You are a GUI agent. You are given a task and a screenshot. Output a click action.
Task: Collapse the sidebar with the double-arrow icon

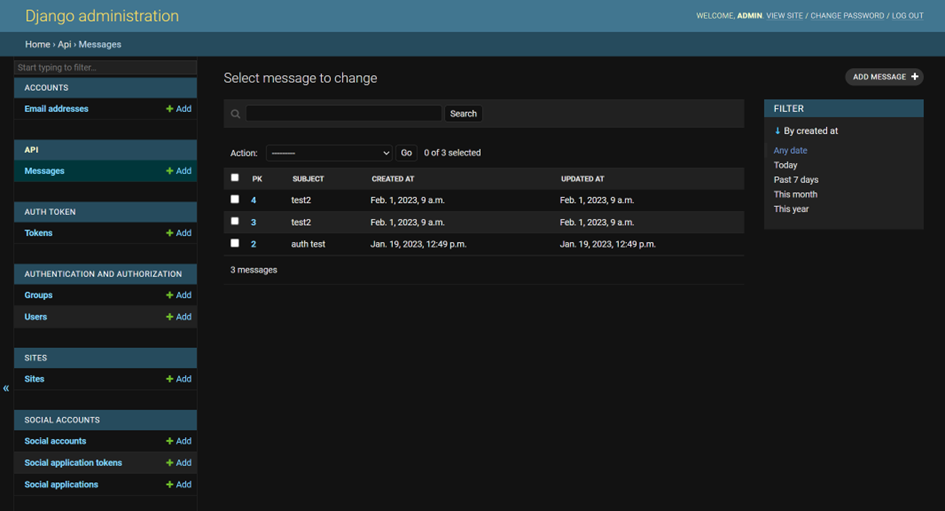(6, 388)
